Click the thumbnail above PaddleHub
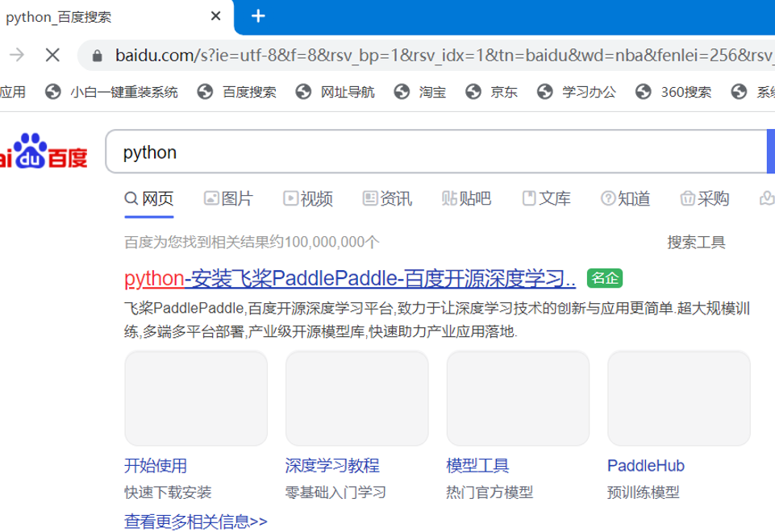The height and width of the screenshot is (532, 775). [x=679, y=398]
